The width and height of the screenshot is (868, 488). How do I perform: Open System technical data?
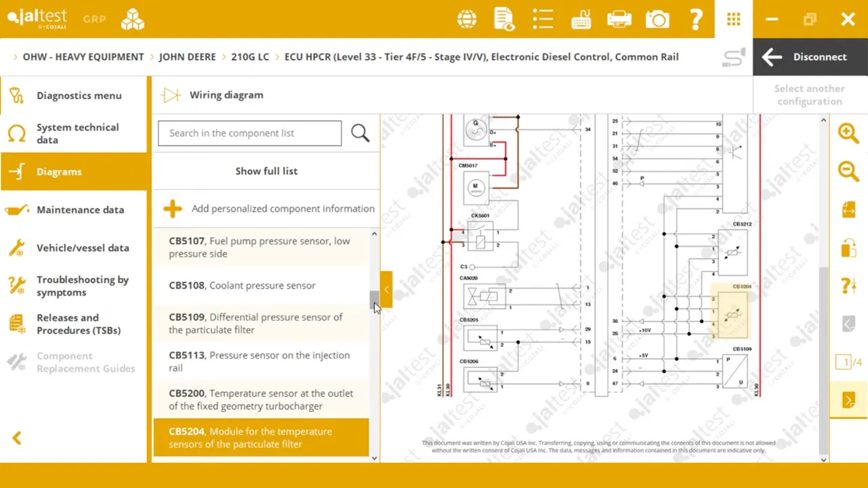(73, 134)
